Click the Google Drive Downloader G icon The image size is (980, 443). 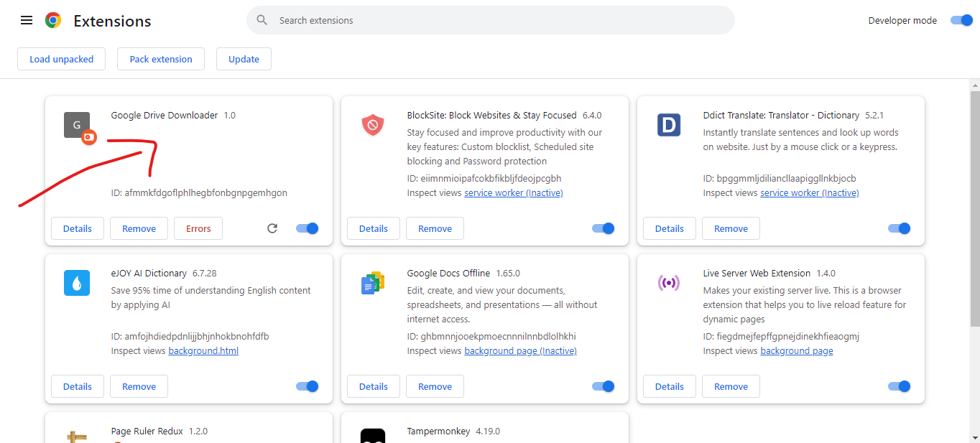tap(76, 125)
